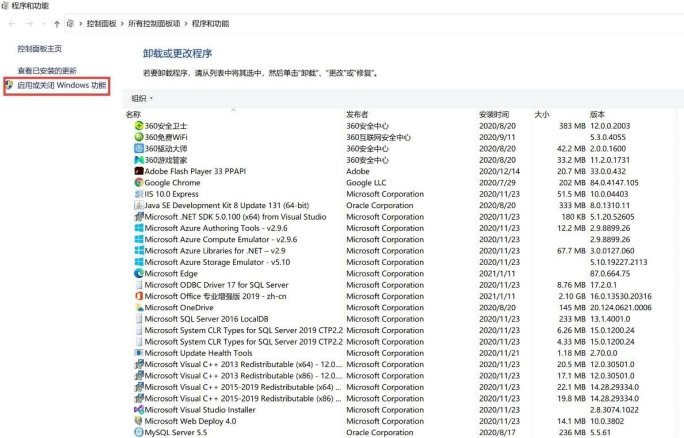Viewport: 684px width, 438px height.
Task: Click the Google Chrome icon in list
Action: (x=139, y=182)
